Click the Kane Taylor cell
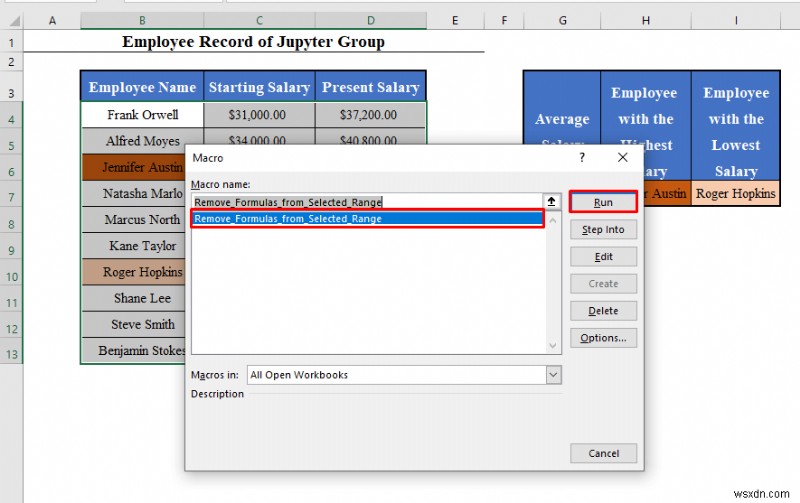Viewport: 800px width, 503px height. point(134,246)
